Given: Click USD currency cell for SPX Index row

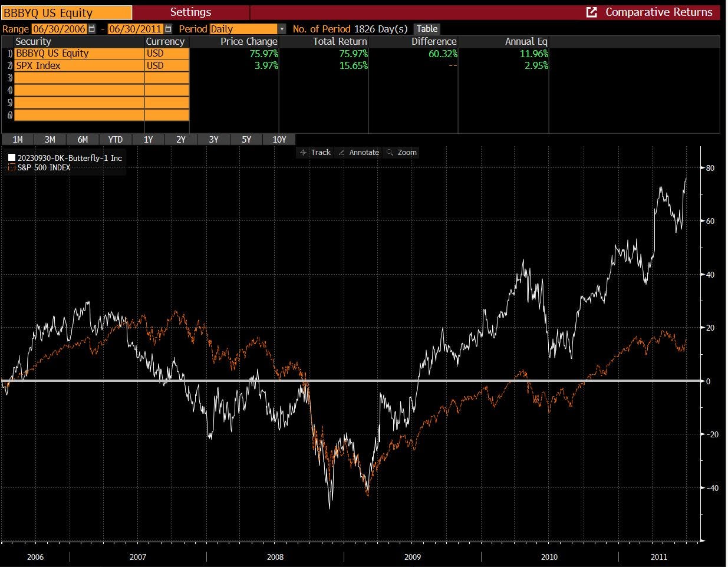Looking at the screenshot, I should [x=167, y=66].
